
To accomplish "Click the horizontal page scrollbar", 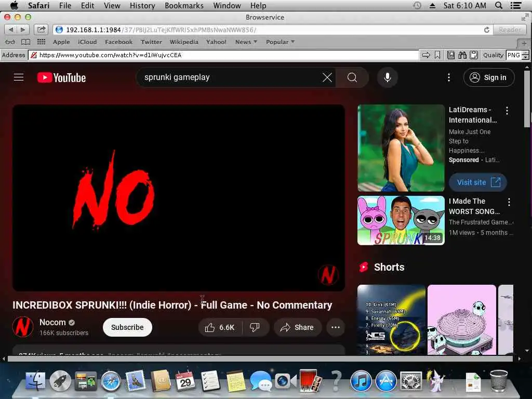I will [260, 358].
